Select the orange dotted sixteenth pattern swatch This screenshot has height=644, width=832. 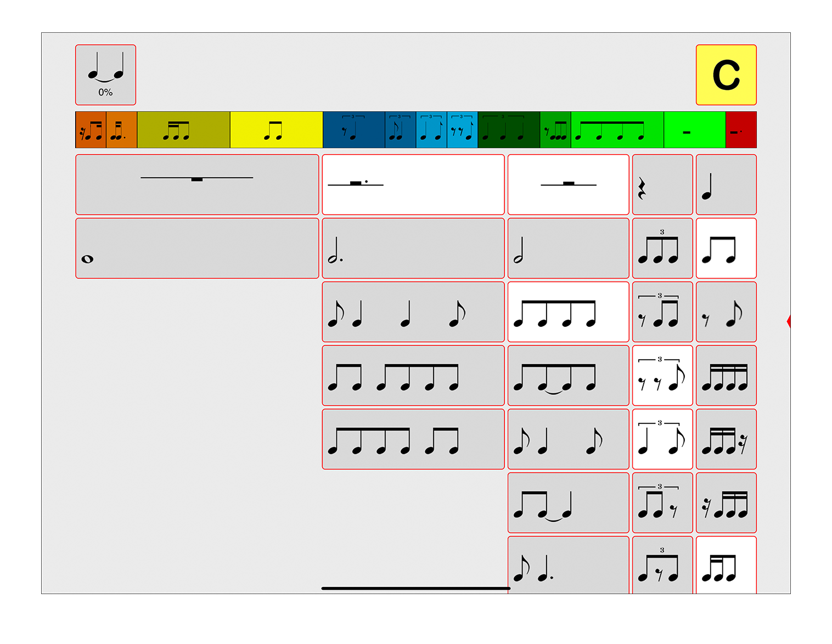point(121,130)
